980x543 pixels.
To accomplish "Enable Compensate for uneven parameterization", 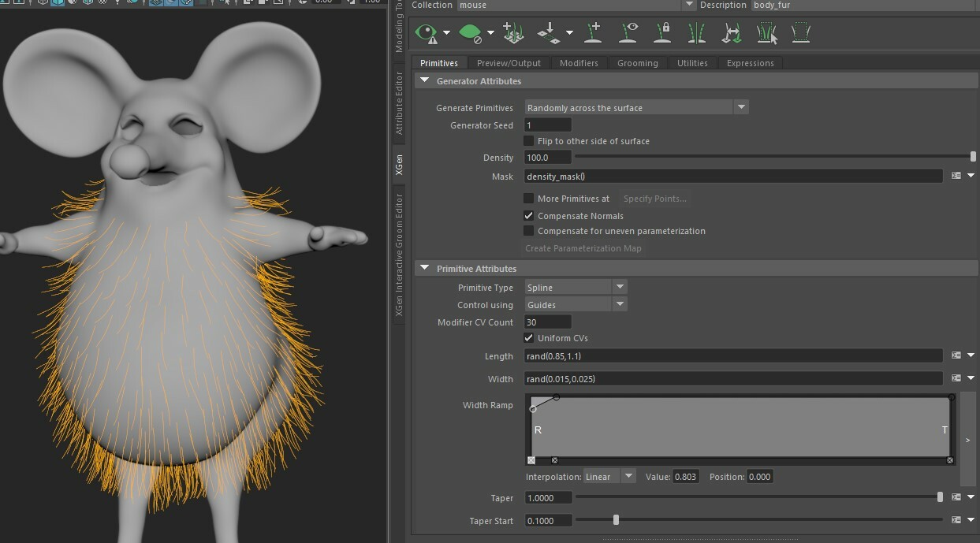I will [x=529, y=231].
